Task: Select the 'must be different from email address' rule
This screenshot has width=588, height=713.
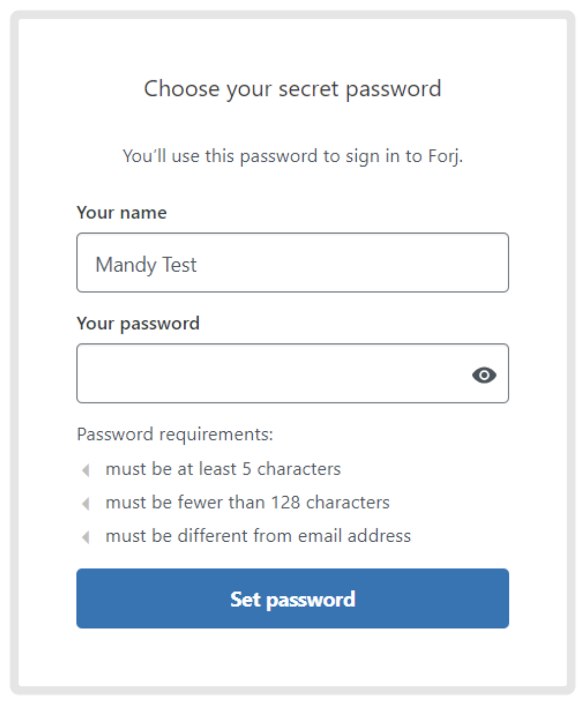Action: 258,536
